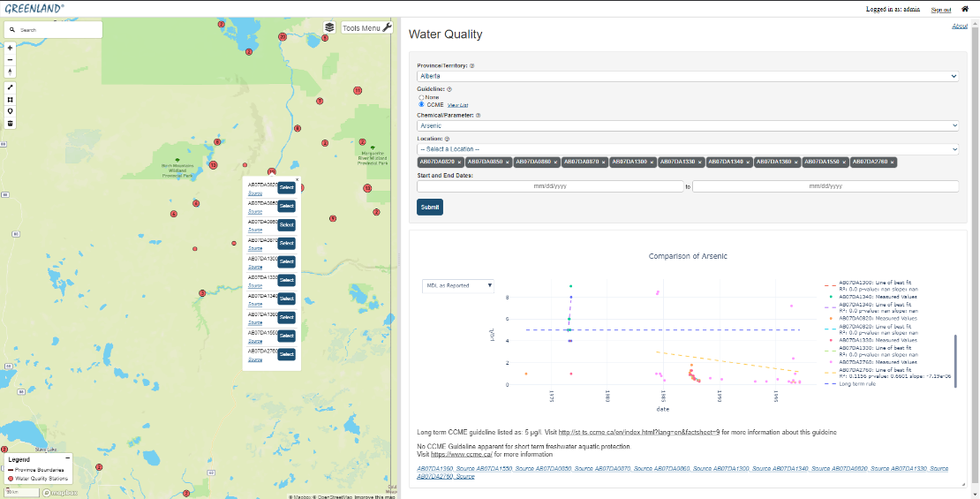This screenshot has width=980, height=499.
Task: Open the map layers icon
Action: [x=329, y=28]
